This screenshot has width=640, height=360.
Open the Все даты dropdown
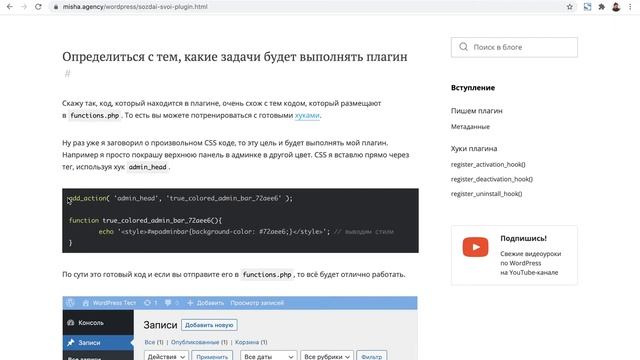(268, 356)
